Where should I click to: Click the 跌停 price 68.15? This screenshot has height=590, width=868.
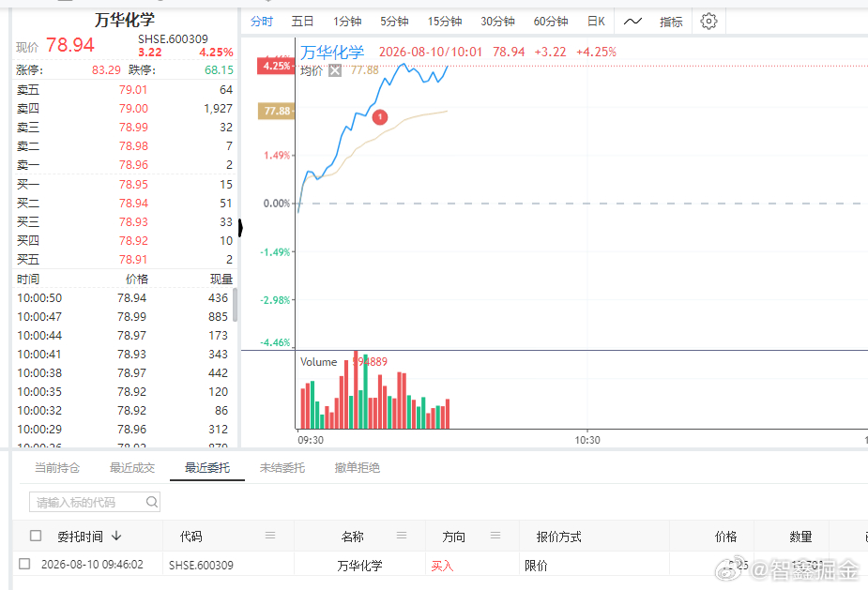click(x=219, y=70)
